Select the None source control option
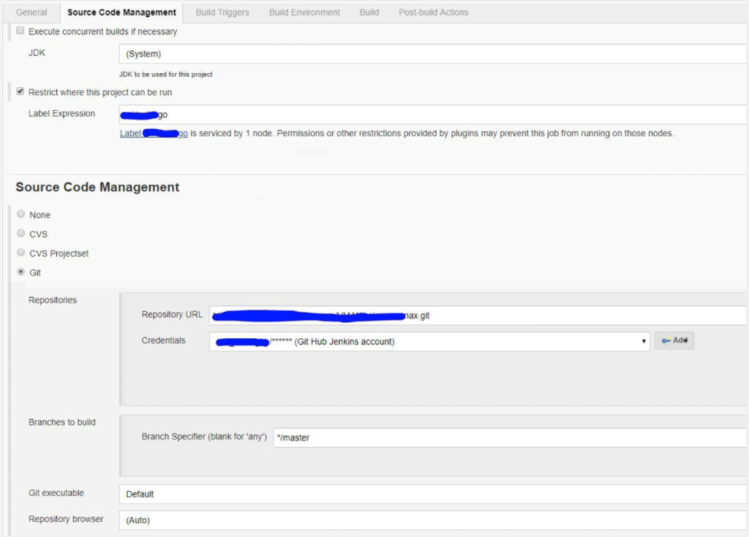 [21, 214]
